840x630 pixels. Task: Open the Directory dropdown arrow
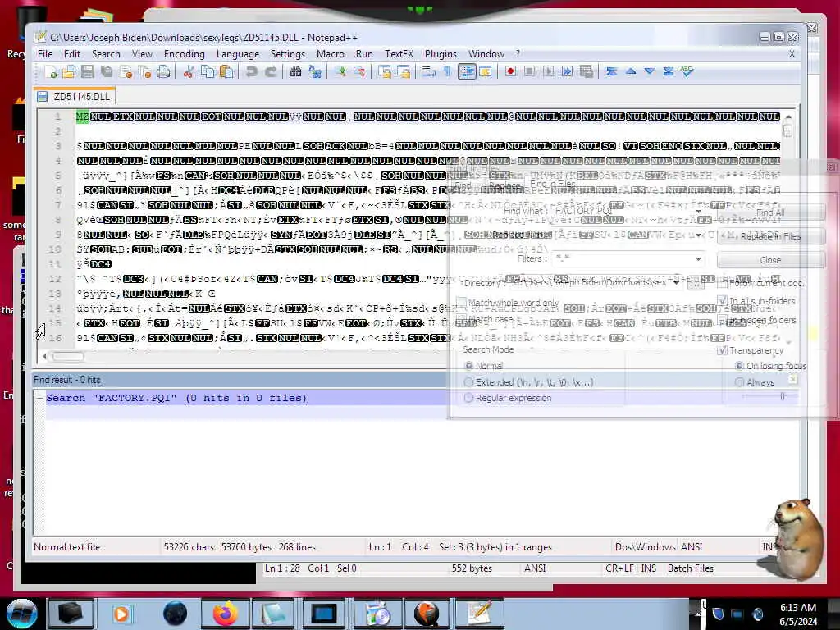click(677, 282)
